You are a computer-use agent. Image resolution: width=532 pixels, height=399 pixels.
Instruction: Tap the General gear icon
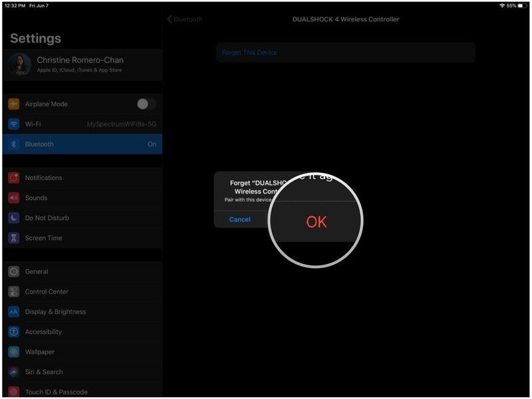click(x=14, y=271)
